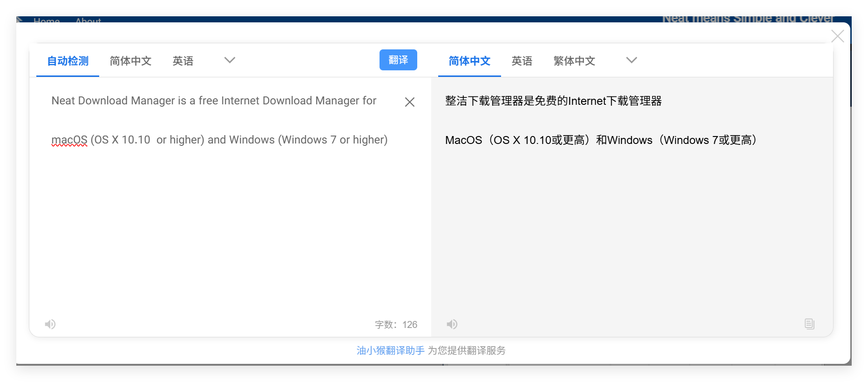868x382 pixels.
Task: Select 英语 as source language
Action: pos(183,61)
